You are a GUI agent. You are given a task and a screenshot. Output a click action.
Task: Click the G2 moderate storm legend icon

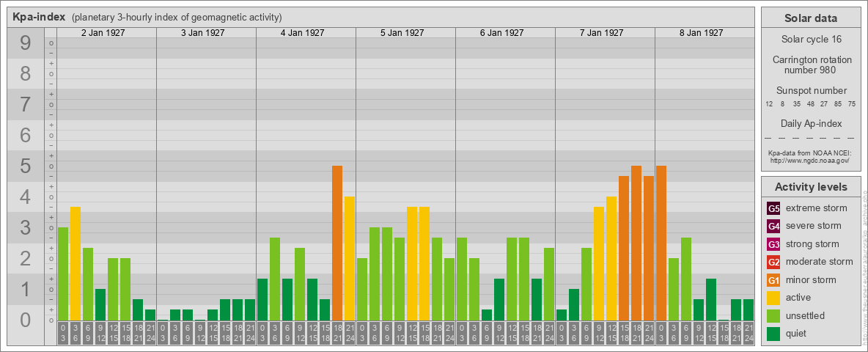click(x=773, y=262)
